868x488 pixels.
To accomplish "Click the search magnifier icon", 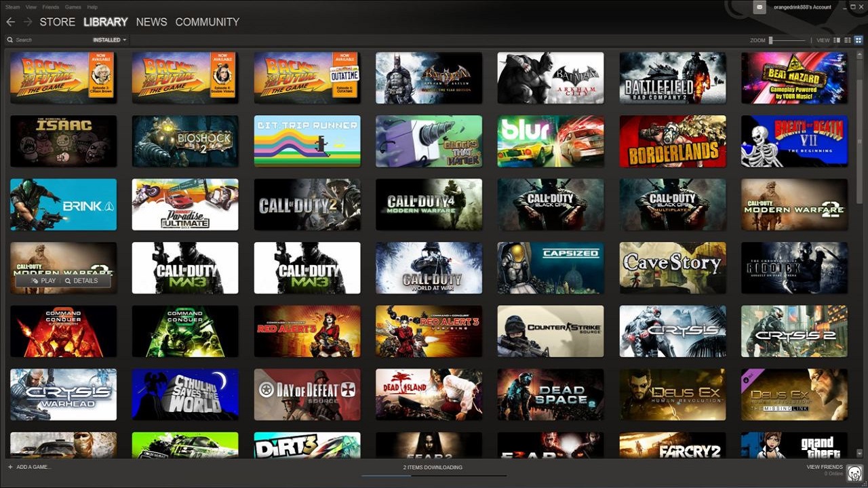I will [10, 40].
